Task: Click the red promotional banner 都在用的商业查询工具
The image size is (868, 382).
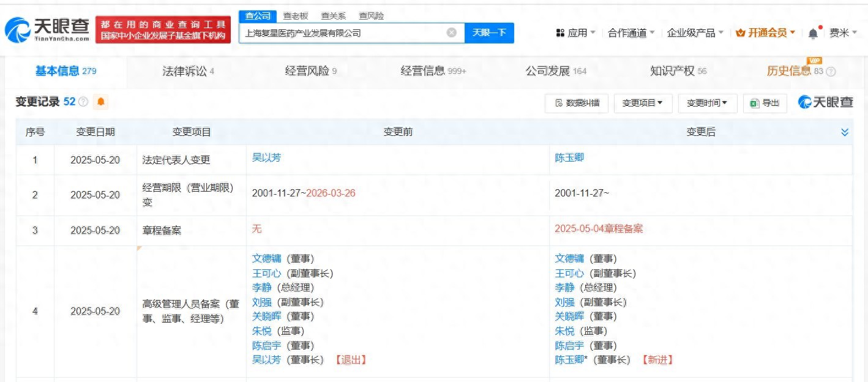Action: coord(163,29)
